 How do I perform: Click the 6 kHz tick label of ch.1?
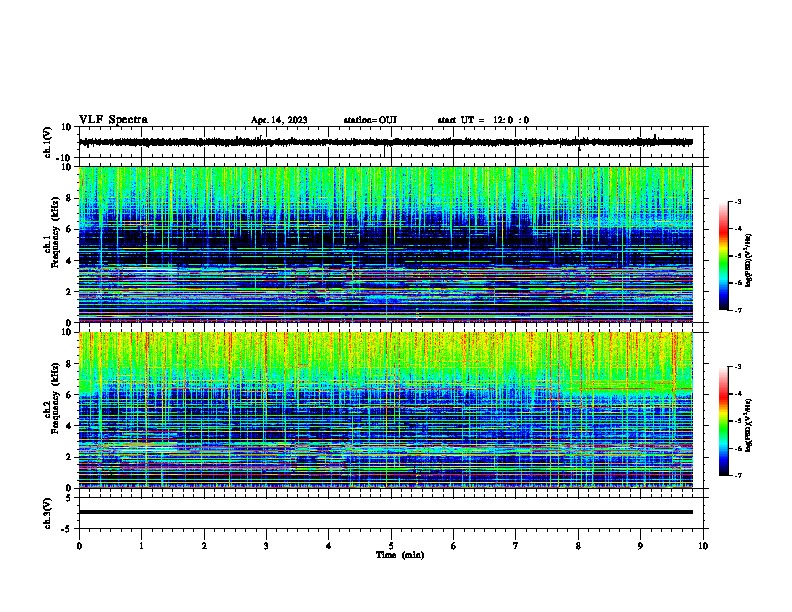coord(71,229)
